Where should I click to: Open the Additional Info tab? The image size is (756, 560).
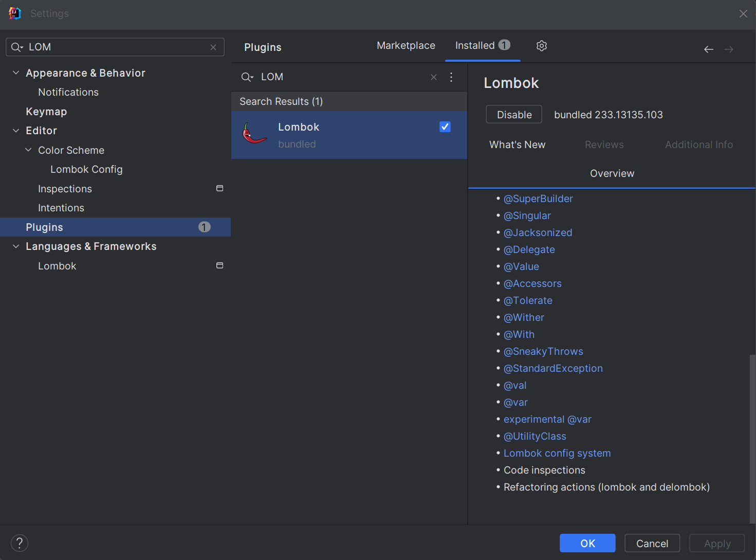(x=698, y=145)
